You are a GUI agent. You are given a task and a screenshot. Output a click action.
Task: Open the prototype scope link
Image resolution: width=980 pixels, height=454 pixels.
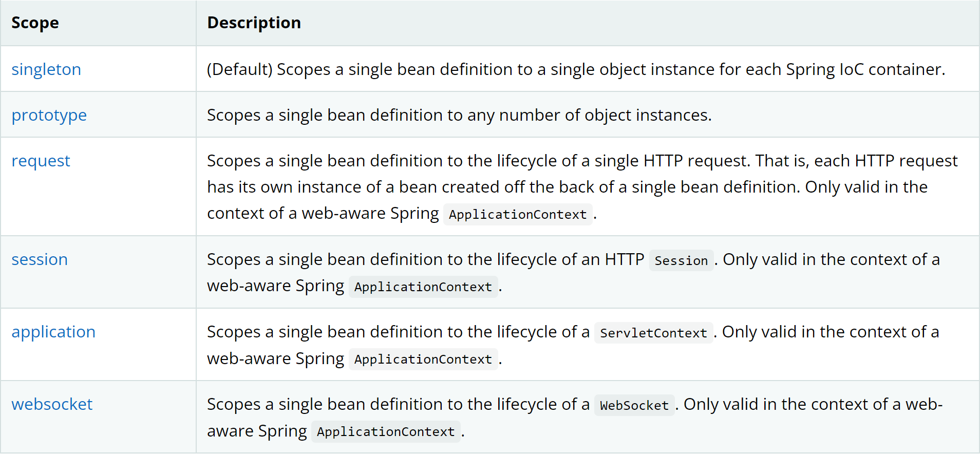(49, 115)
